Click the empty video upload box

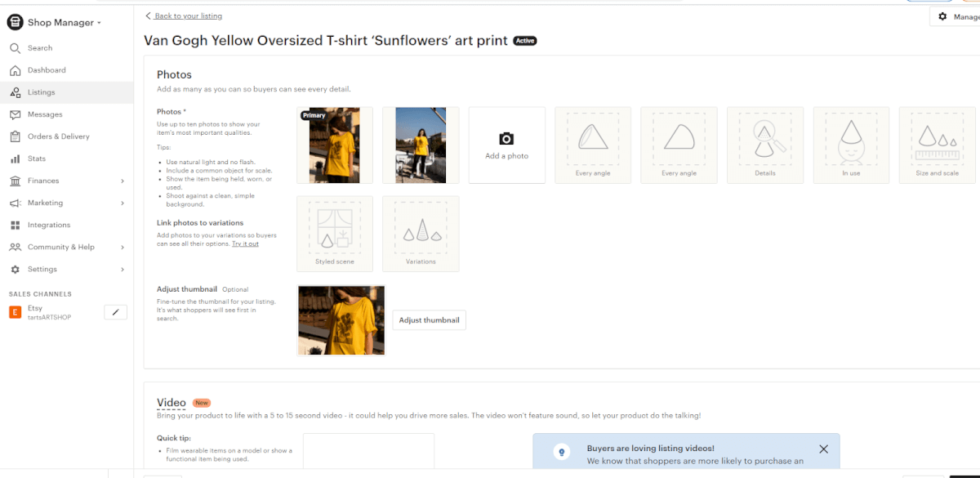click(x=368, y=451)
